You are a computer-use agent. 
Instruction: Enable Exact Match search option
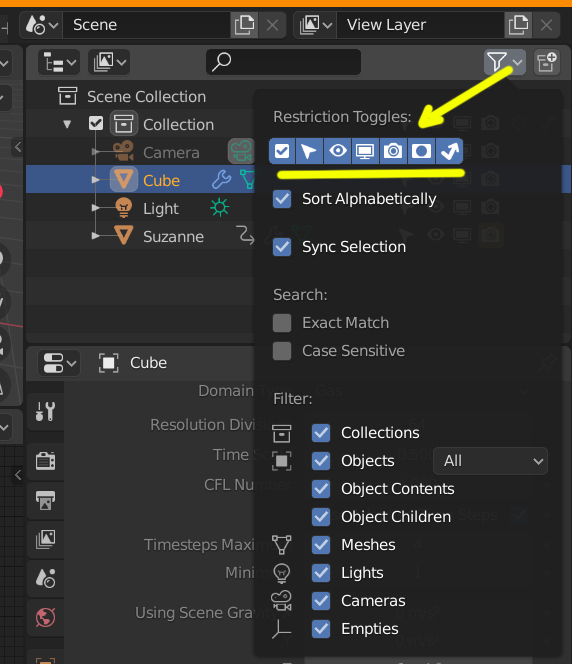pos(282,323)
